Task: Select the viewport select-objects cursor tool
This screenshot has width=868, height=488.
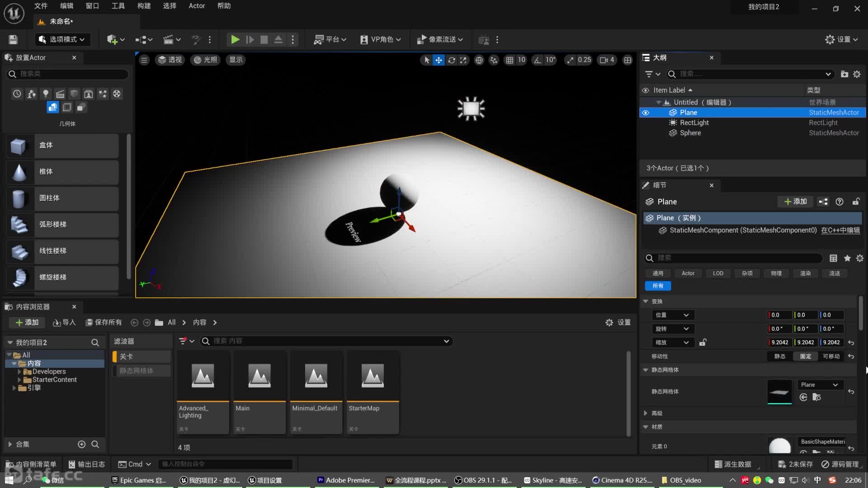Action: (x=426, y=60)
